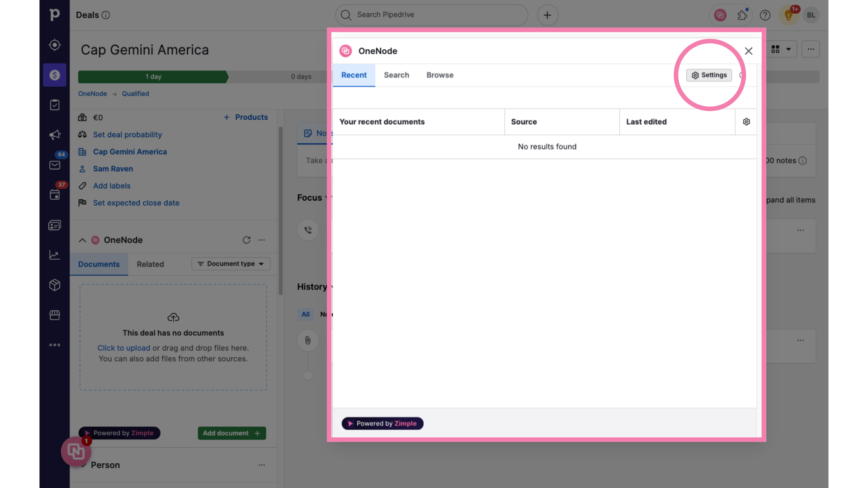Click the refresh icon in OneNode panel
Viewport: 868px width, 488px height.
coord(246,240)
